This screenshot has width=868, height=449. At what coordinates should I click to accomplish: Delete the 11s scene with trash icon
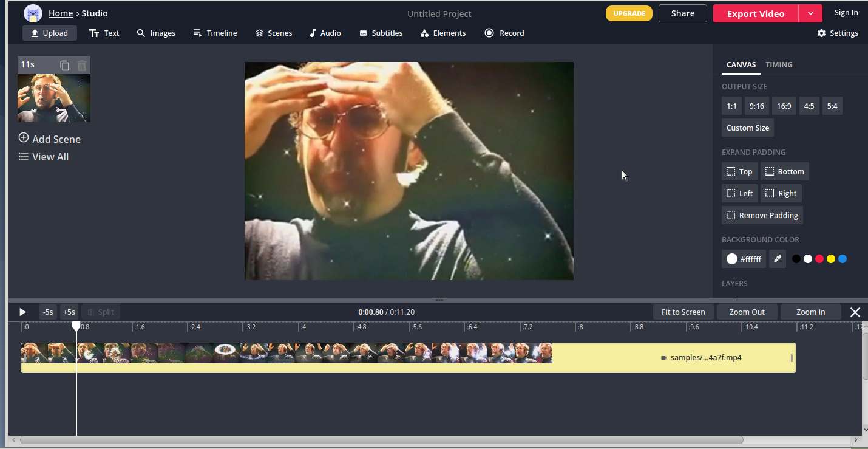(82, 65)
